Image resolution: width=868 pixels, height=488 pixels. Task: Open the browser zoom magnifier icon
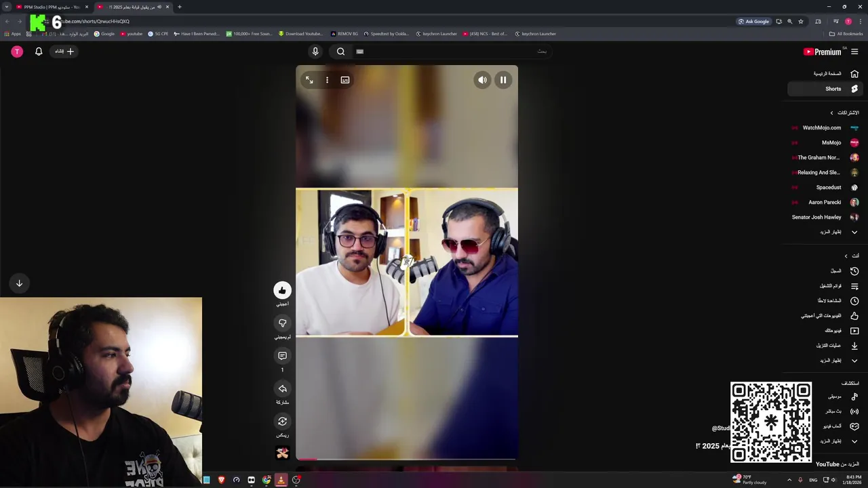pos(790,22)
